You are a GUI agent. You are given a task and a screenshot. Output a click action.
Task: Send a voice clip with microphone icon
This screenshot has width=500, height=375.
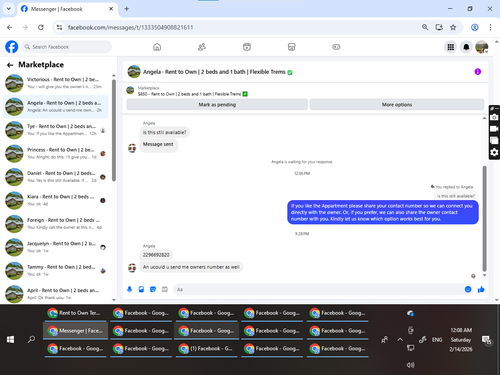tap(130, 289)
